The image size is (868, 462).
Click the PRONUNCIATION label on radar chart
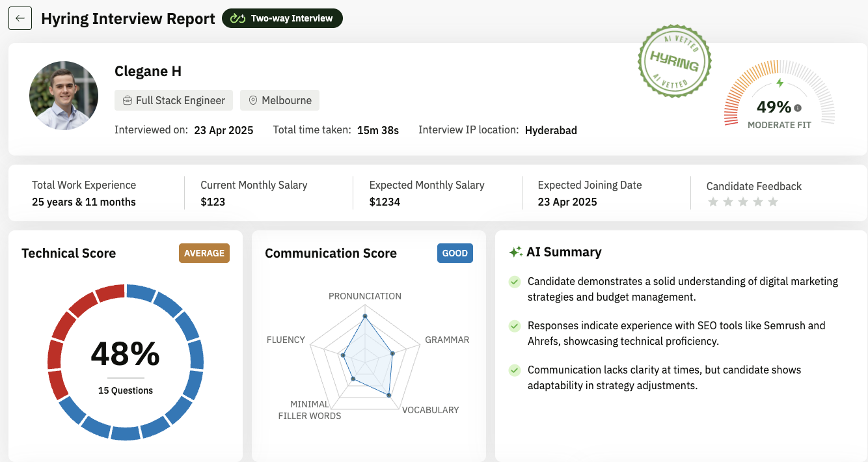[364, 296]
